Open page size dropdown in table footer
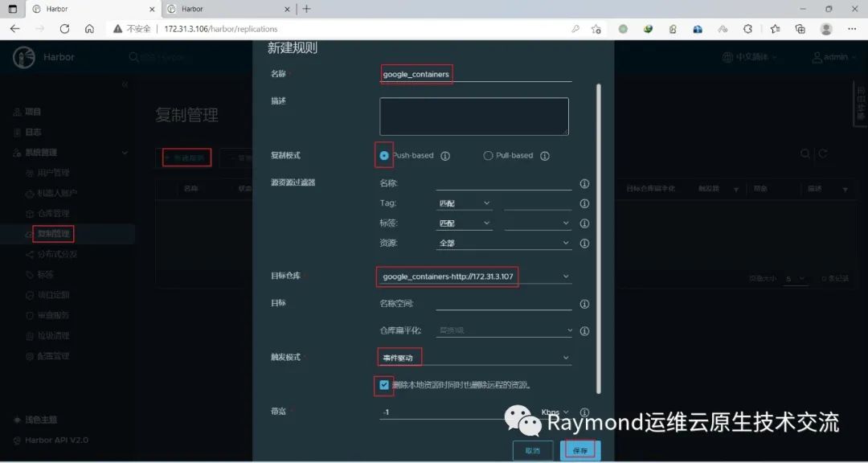 point(796,279)
